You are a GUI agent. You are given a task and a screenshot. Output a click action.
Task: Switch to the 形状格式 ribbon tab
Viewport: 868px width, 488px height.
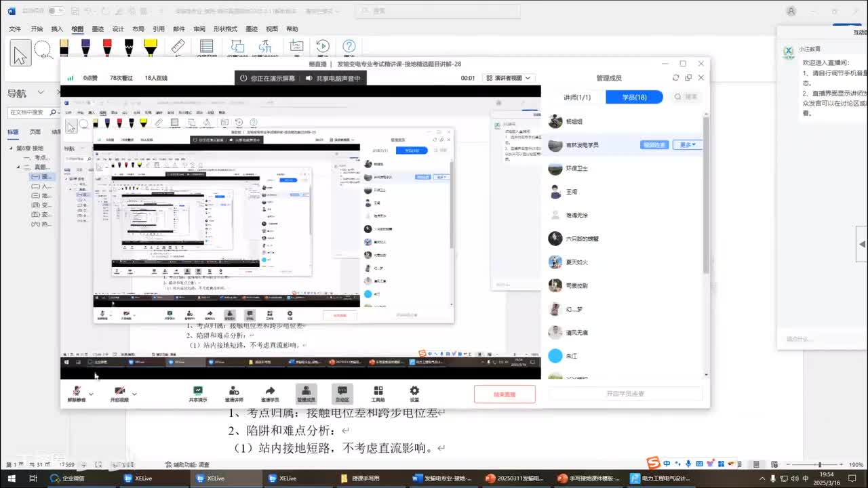tap(225, 29)
